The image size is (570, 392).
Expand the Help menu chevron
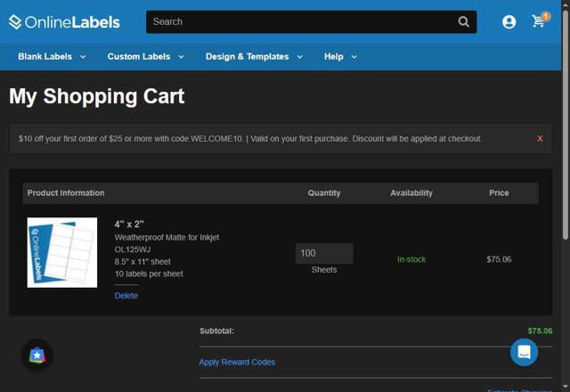click(354, 57)
